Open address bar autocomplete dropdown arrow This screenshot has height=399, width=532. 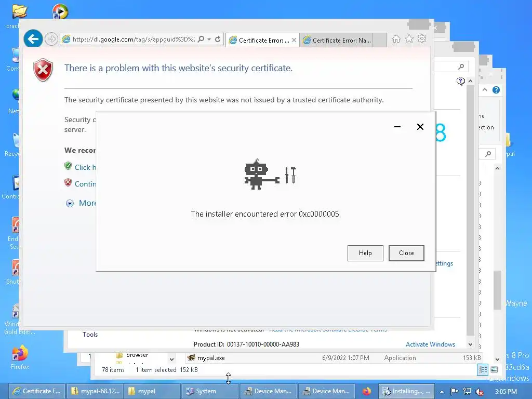(209, 39)
